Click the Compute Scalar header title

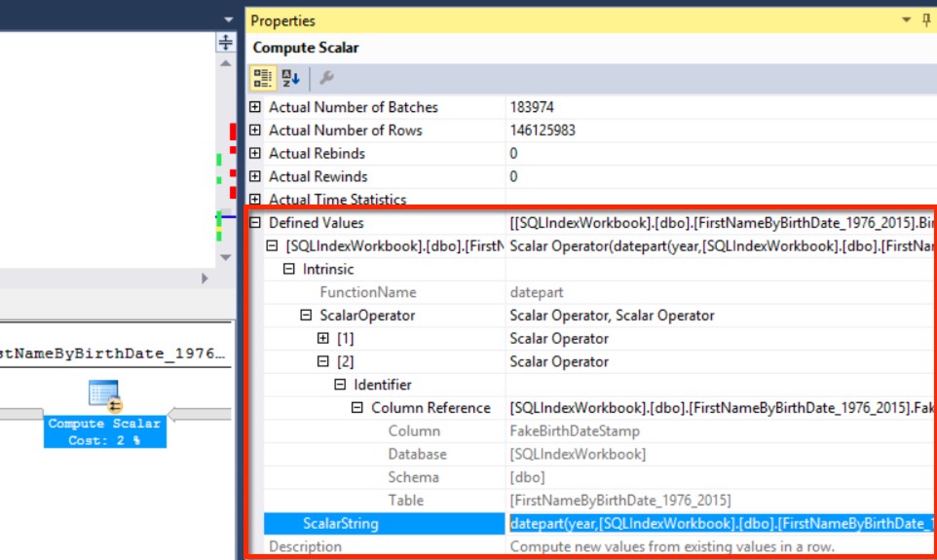coord(306,47)
